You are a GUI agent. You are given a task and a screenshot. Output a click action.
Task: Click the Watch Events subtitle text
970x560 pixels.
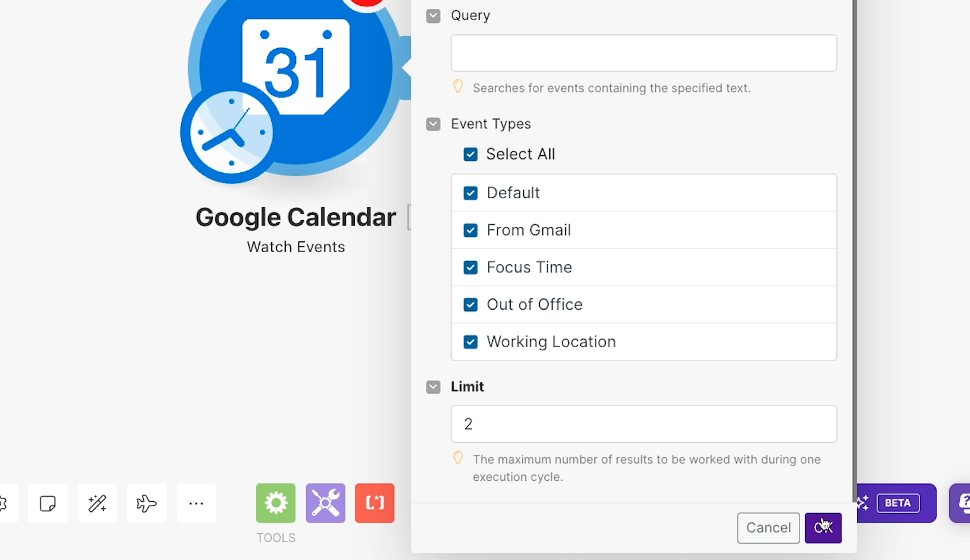(296, 247)
